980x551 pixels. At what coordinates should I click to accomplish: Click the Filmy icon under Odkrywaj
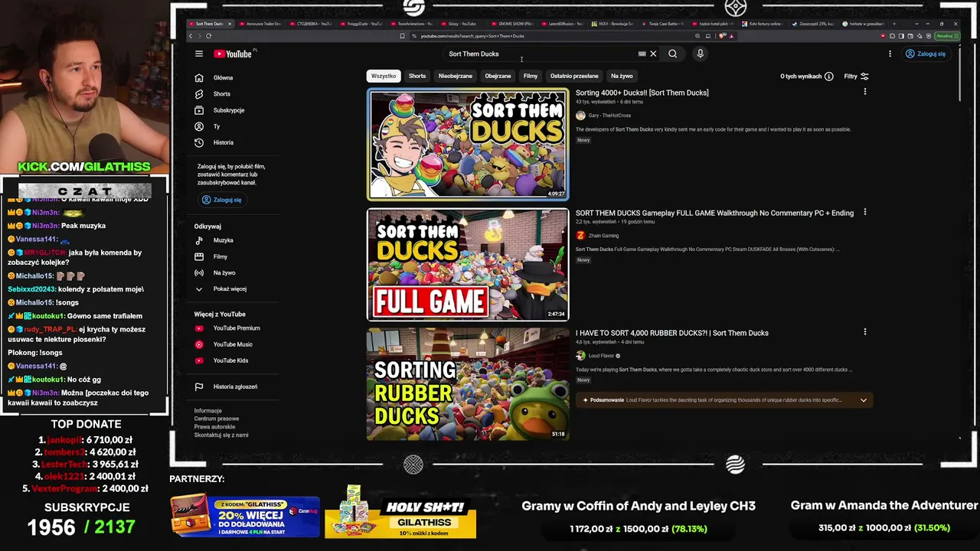pos(199,256)
